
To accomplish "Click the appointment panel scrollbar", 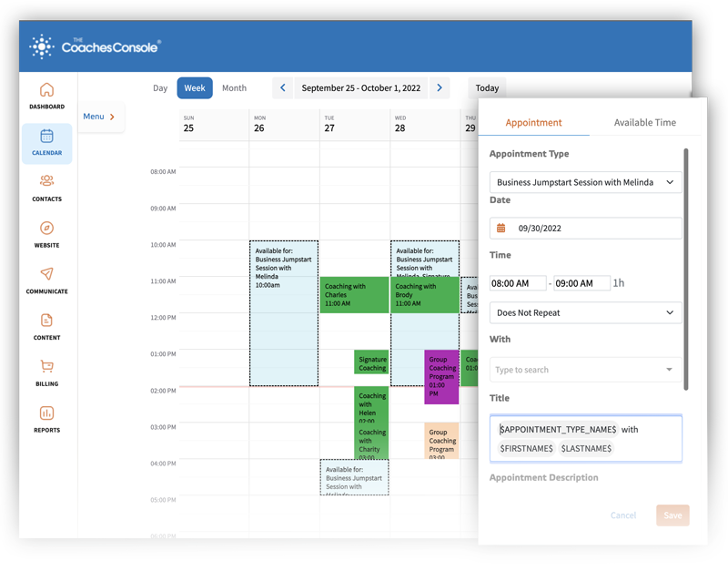I will click(x=686, y=270).
